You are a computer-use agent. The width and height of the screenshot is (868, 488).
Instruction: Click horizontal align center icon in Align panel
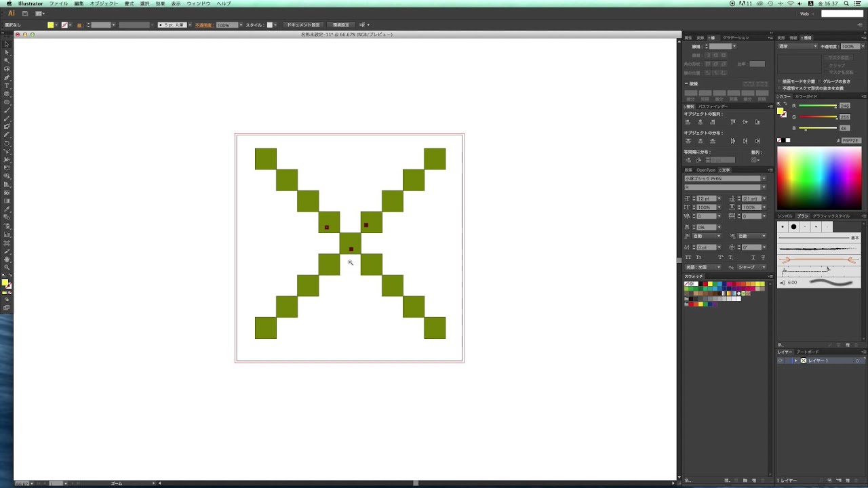701,122
